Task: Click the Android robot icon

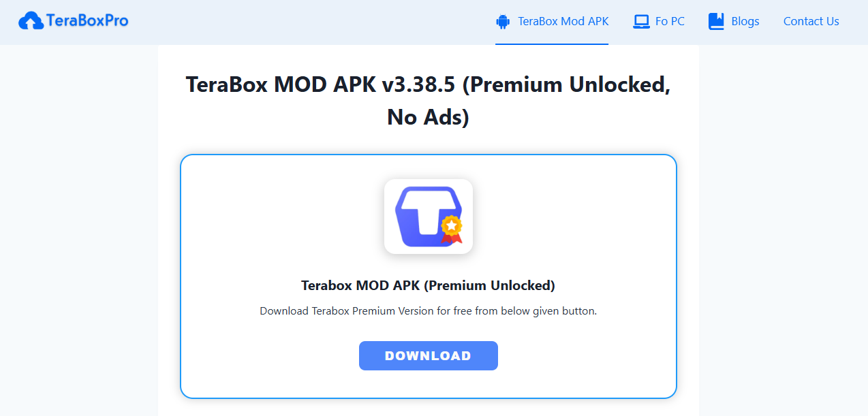Action: 503,22
